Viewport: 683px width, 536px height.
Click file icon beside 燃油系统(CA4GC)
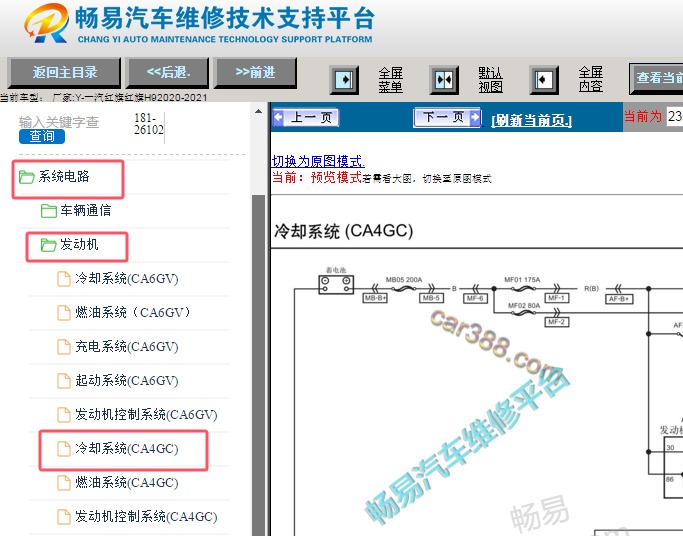pyautogui.click(x=64, y=483)
